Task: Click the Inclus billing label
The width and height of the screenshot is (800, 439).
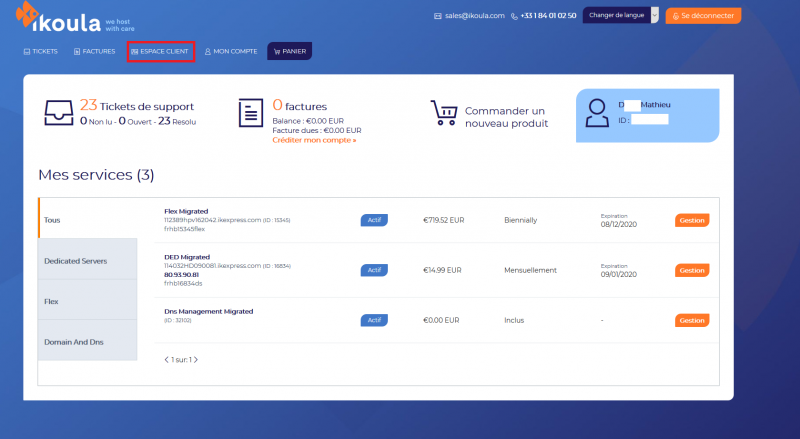Action: (x=514, y=320)
